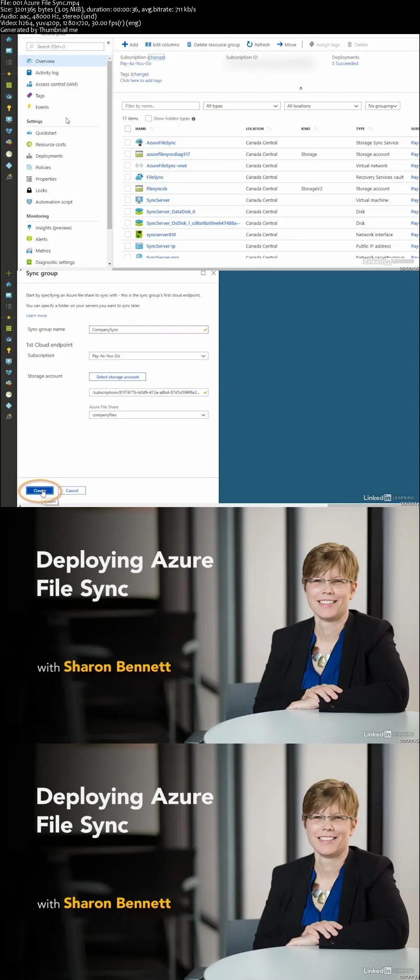Screen dimensions: 420x980
Task: Click blue diamond icon in Sync group frame sidebar
Action: click(9, 406)
